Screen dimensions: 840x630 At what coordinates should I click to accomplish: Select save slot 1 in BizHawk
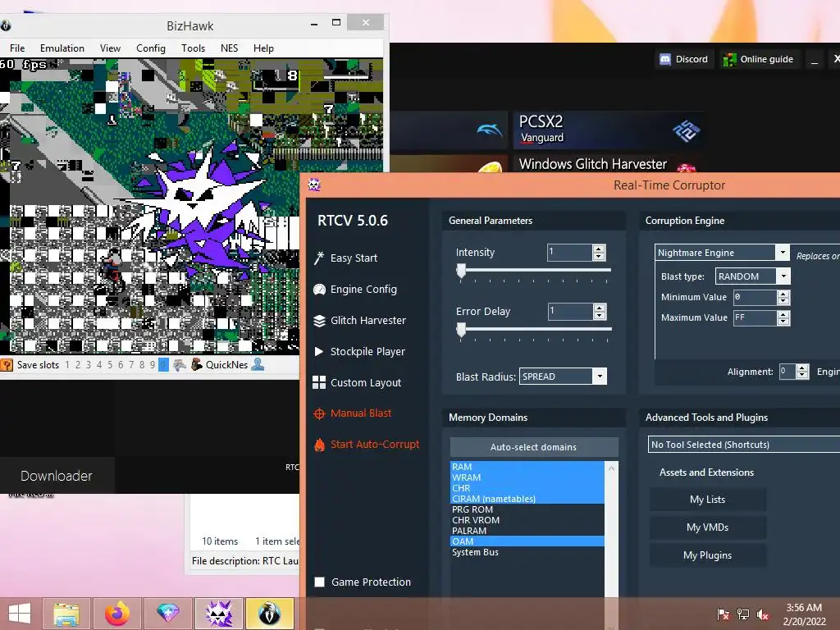[x=67, y=365]
